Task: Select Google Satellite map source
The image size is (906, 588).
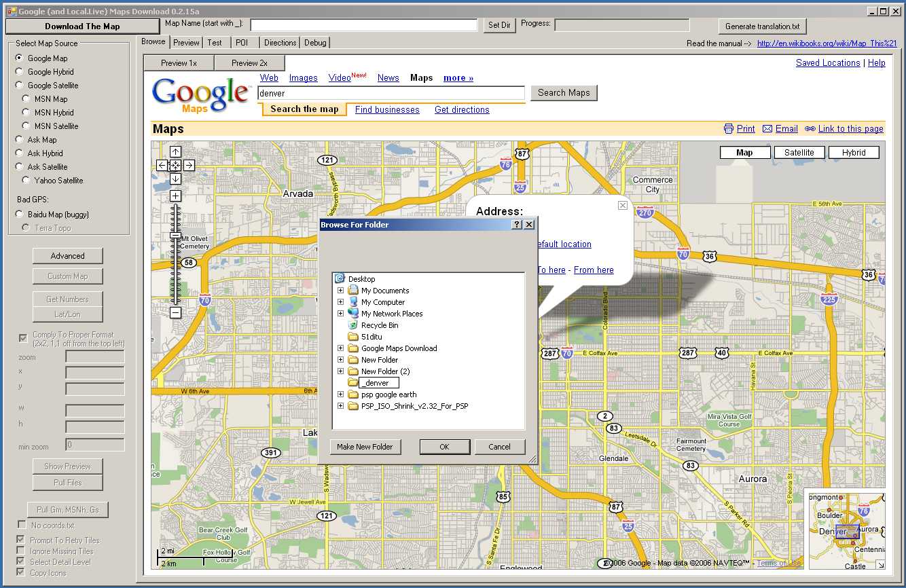Action: coord(19,86)
